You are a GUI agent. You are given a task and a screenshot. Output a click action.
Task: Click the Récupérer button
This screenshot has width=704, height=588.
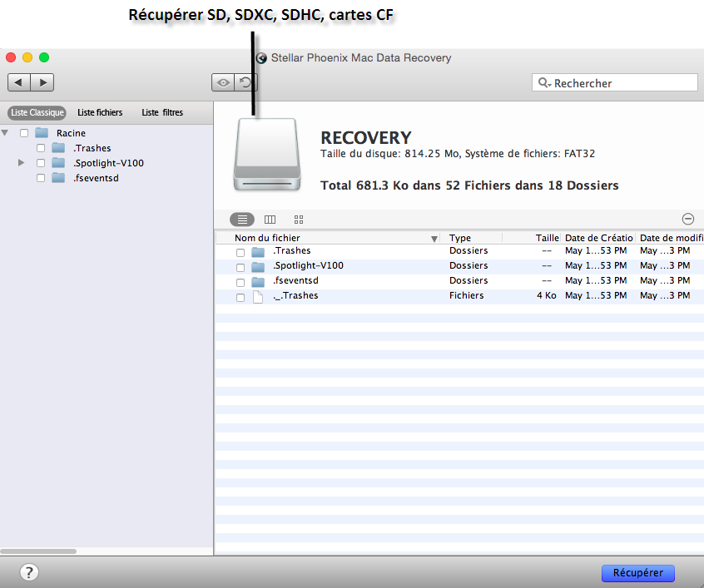[638, 573]
